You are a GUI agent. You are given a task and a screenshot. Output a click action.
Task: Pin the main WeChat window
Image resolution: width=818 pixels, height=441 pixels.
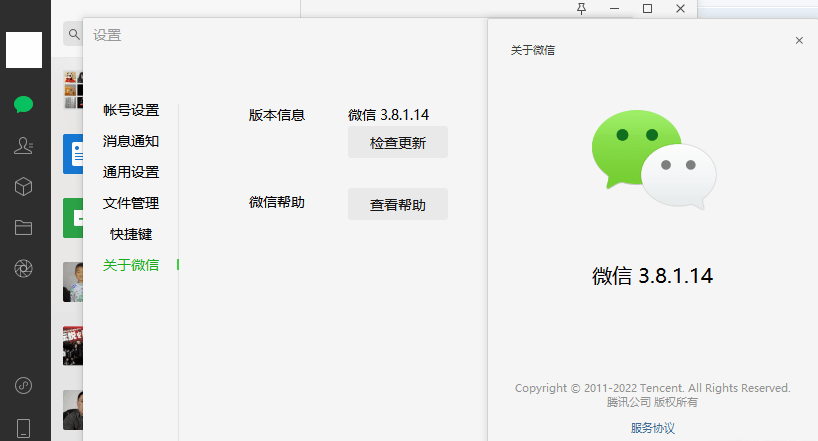[581, 8]
